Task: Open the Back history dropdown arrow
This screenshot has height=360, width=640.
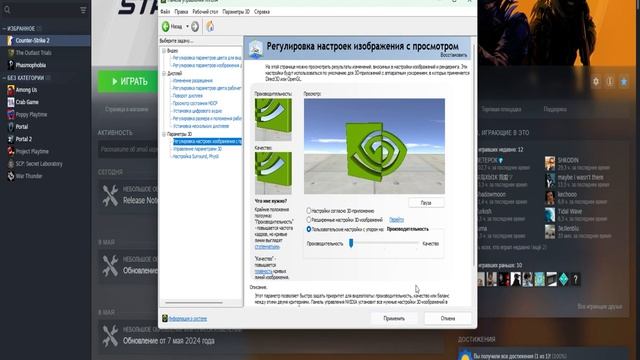Action: point(187,27)
